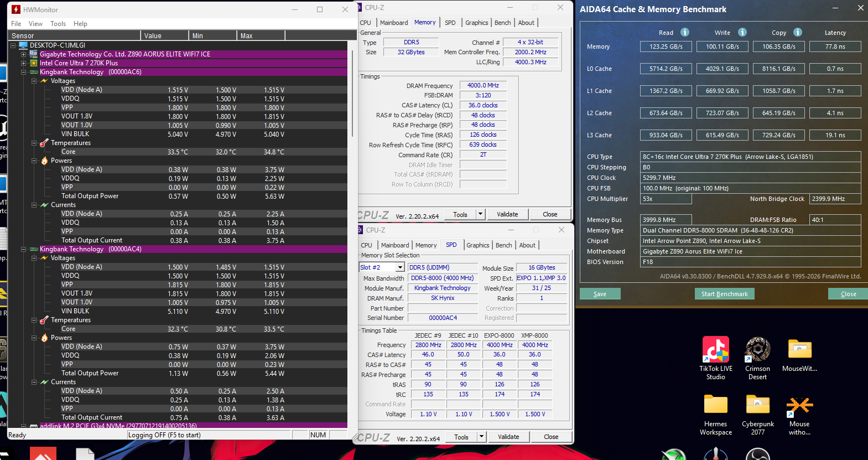Screen dimensions: 868x460
Task: Click Validate in the CPU-Z SPD window
Action: 508,437
